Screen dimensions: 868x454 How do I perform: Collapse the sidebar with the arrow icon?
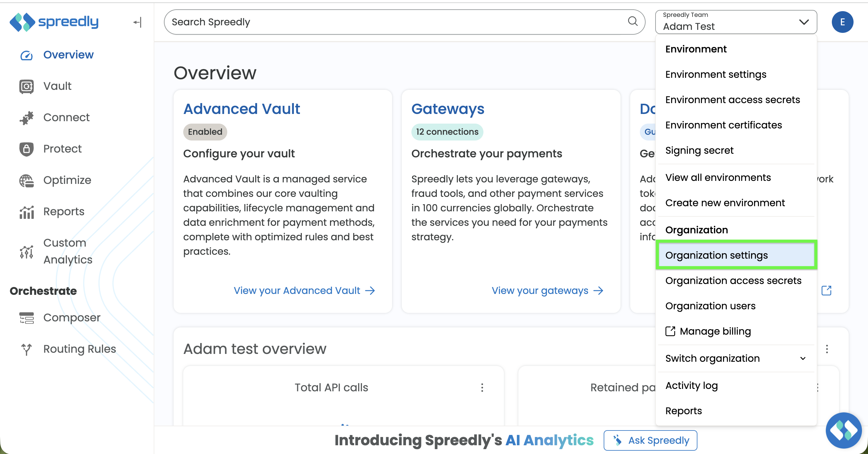(x=137, y=22)
